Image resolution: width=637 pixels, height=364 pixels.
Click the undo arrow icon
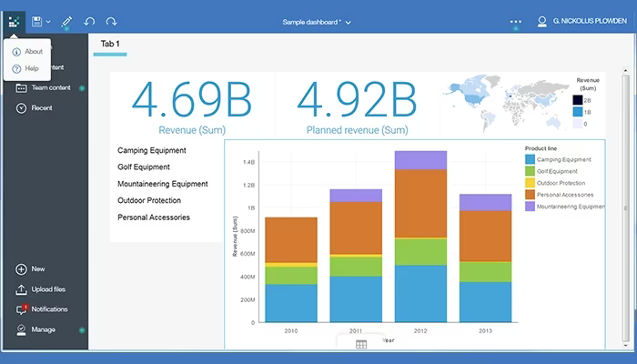[x=89, y=22]
